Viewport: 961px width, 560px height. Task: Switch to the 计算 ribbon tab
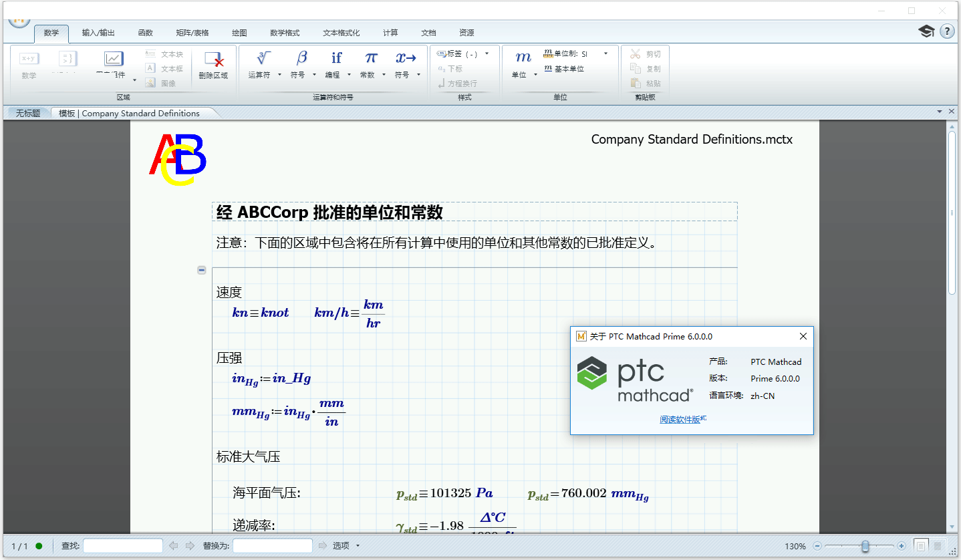coord(390,32)
